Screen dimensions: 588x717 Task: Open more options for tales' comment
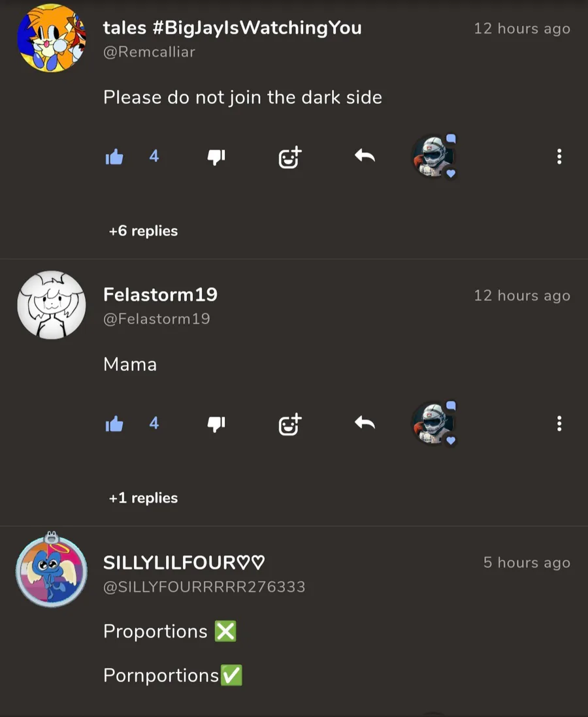pos(559,156)
